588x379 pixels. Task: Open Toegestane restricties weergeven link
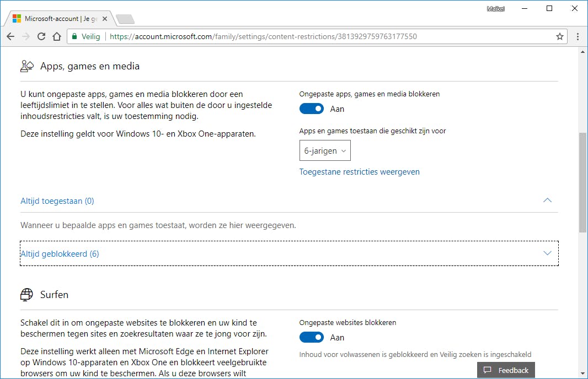[359, 172]
